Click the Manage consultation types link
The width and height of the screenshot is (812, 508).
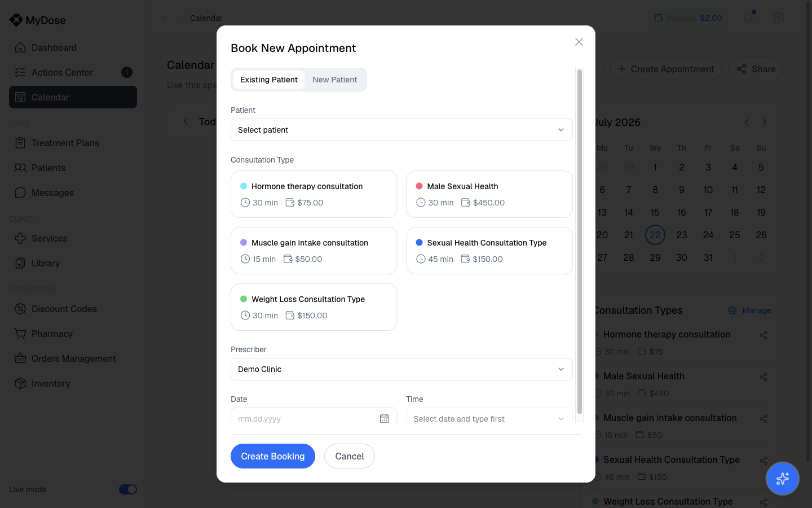749,310
